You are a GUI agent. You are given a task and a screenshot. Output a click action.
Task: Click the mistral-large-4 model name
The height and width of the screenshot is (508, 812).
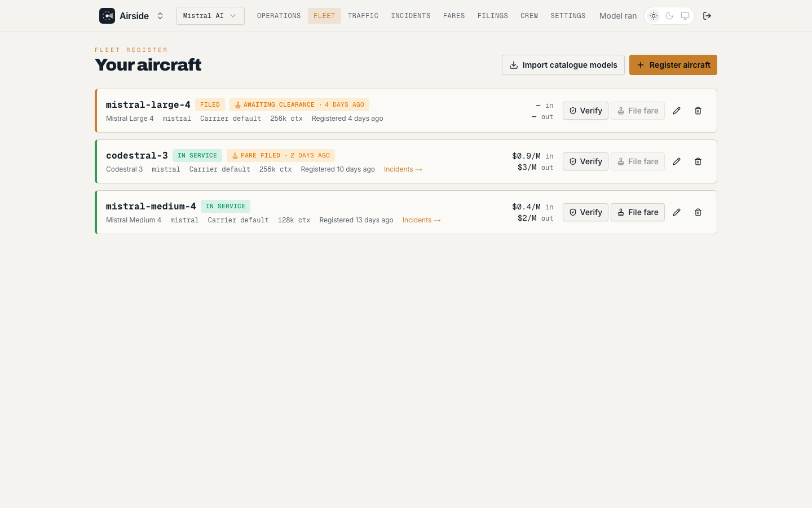148,104
